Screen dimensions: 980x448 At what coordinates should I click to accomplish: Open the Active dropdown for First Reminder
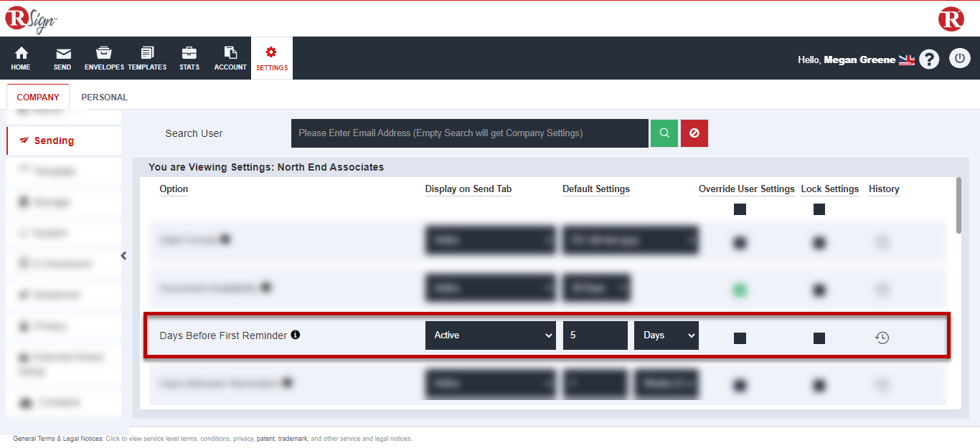(490, 335)
